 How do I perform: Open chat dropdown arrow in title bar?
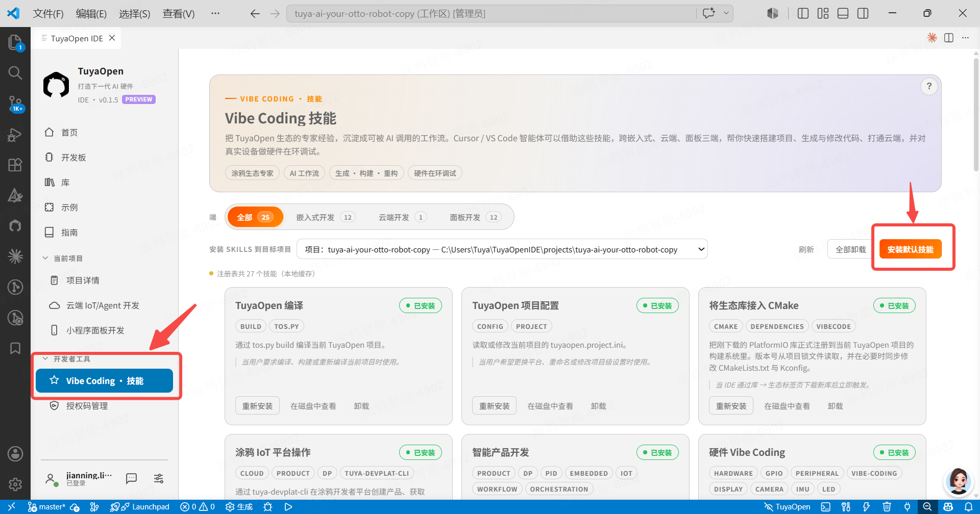[726, 13]
